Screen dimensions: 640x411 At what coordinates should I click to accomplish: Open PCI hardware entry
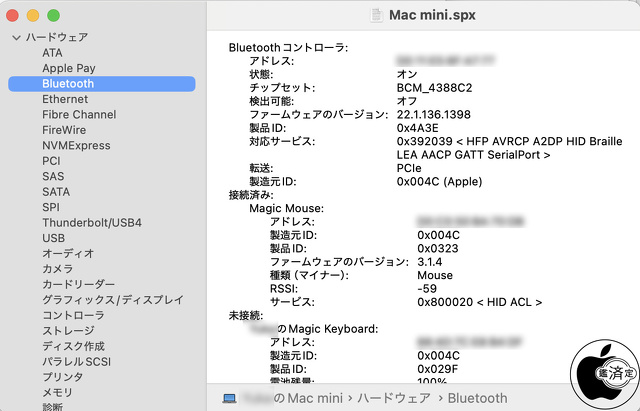[x=51, y=161]
